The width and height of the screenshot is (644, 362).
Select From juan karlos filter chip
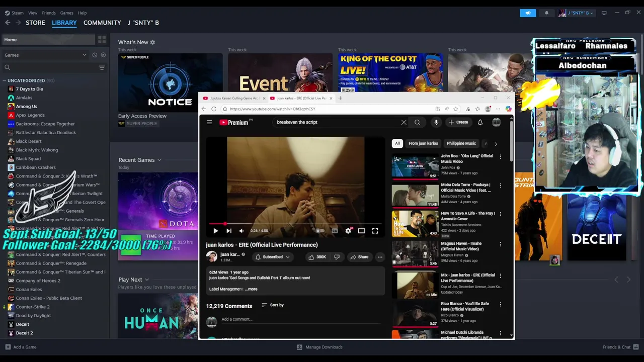point(423,143)
